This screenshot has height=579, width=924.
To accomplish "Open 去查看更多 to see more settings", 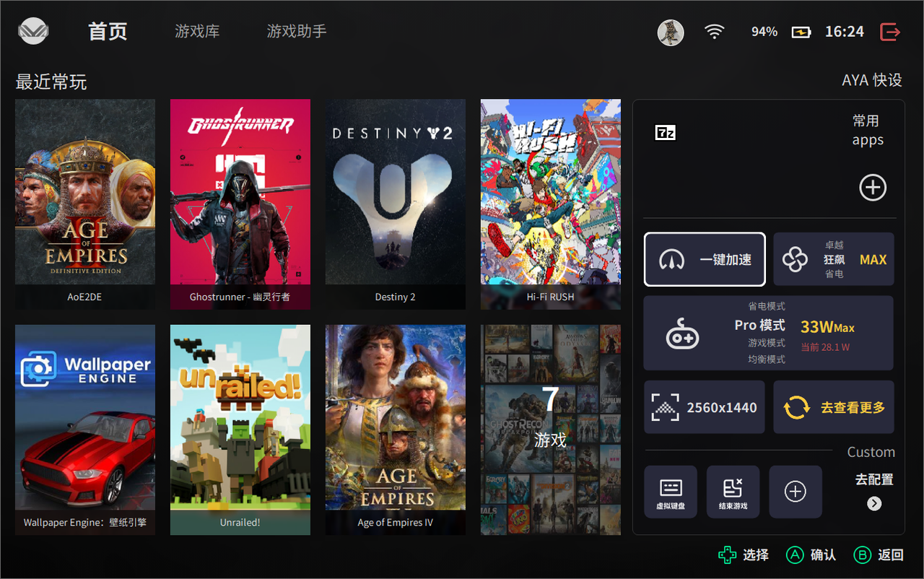I will (x=834, y=407).
